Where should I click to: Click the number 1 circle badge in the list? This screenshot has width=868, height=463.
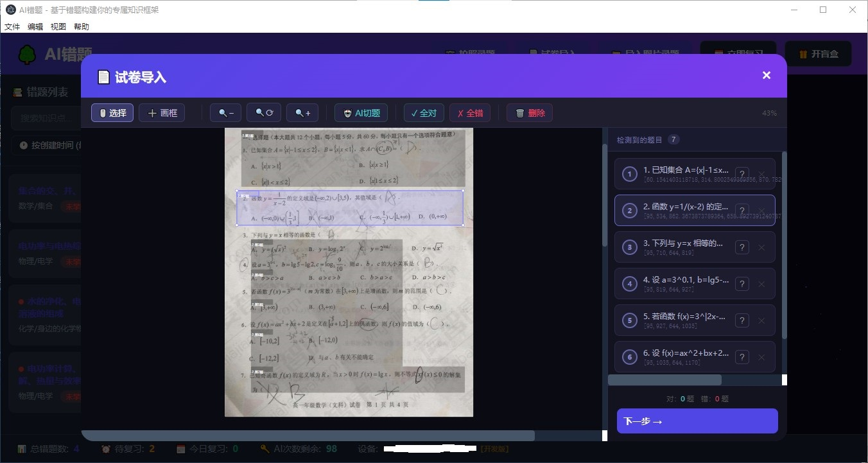(x=629, y=174)
